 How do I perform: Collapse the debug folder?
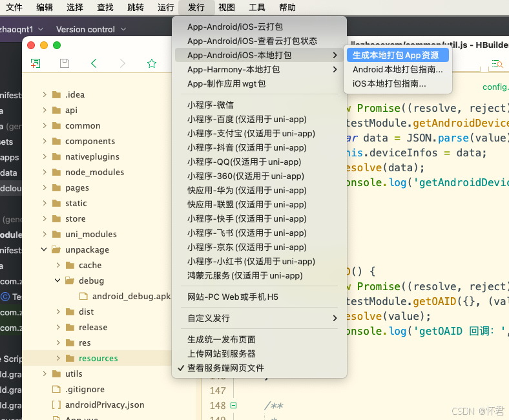pyautogui.click(x=57, y=280)
